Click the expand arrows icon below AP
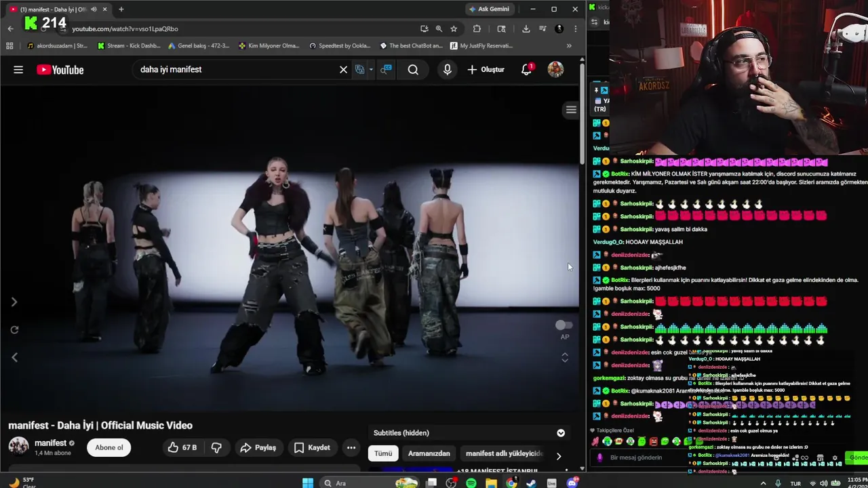This screenshot has width=868, height=488. click(x=564, y=357)
